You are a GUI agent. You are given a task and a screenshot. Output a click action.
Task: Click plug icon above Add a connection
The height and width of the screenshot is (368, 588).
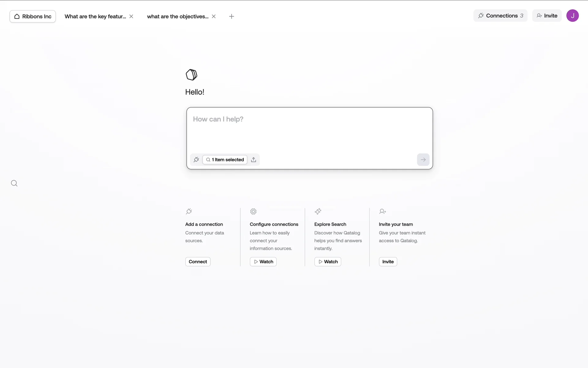(189, 211)
